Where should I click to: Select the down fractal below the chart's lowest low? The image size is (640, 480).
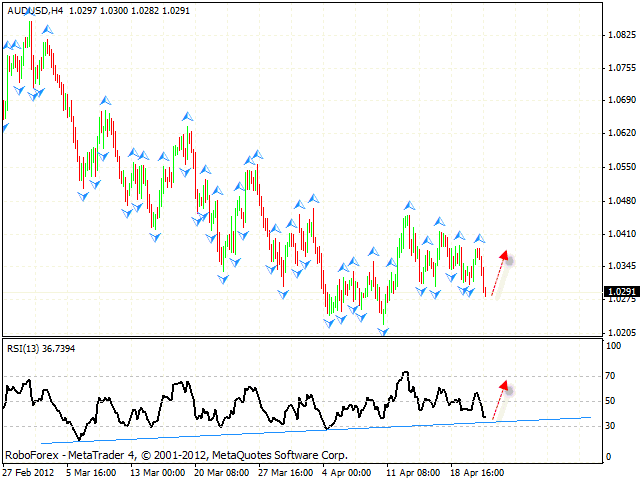[382, 331]
